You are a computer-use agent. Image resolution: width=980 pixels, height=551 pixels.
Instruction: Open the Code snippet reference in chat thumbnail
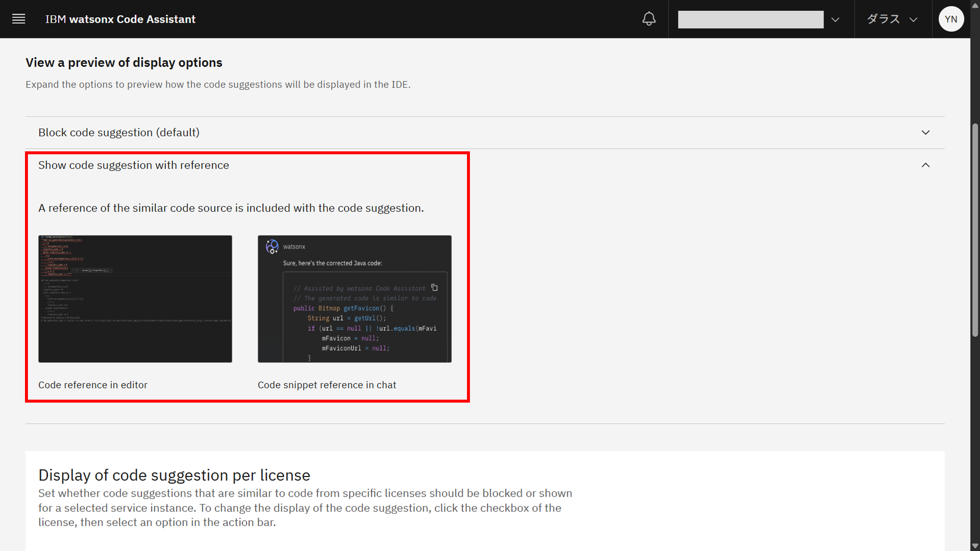click(x=354, y=299)
